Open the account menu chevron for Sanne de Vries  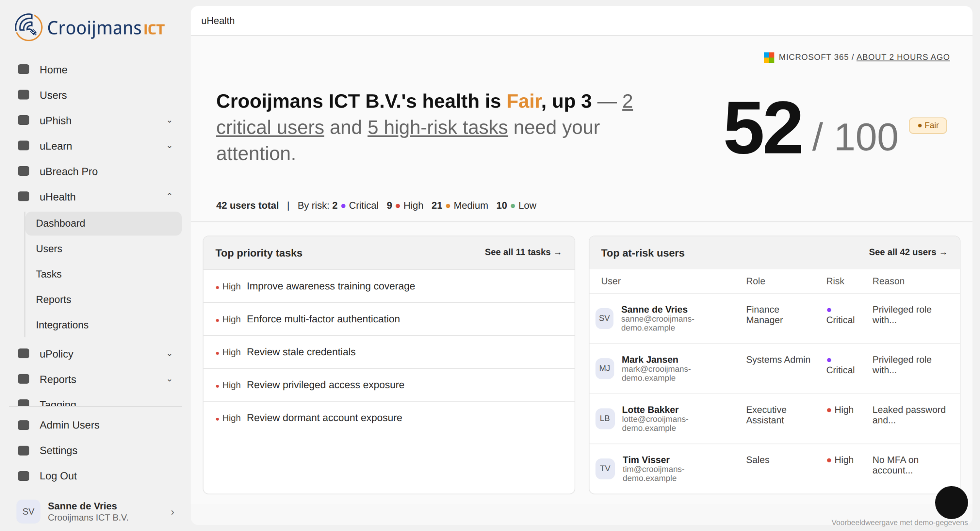[x=173, y=512]
